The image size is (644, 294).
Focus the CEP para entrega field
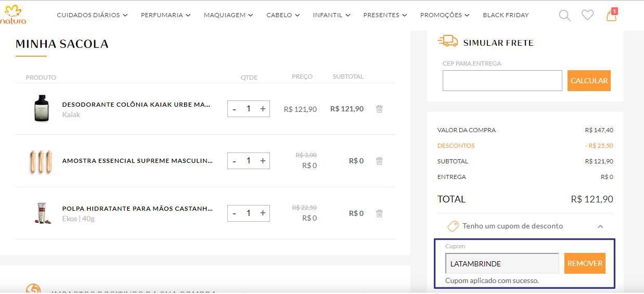click(x=503, y=81)
